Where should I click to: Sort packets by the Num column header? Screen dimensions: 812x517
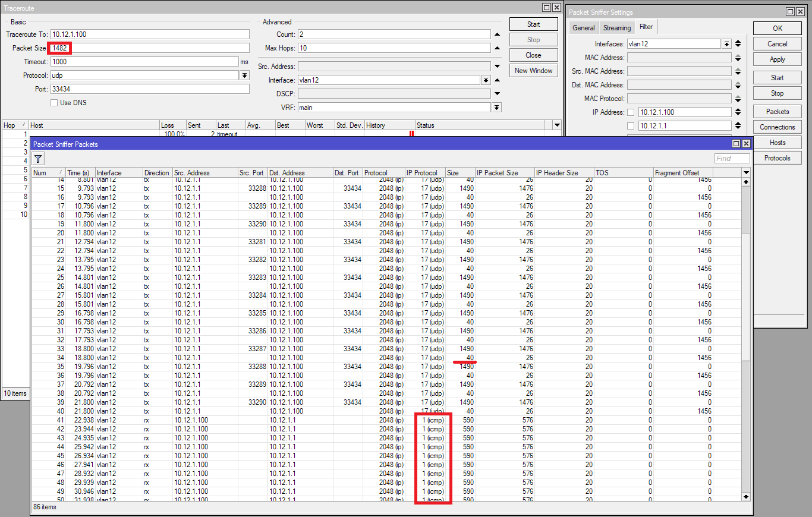tap(49, 173)
